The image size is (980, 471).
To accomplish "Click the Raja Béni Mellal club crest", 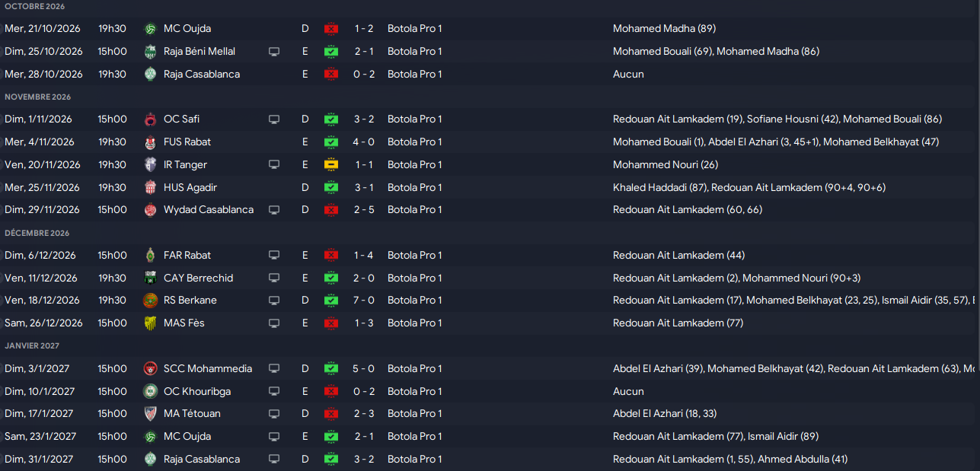I will pos(150,52).
